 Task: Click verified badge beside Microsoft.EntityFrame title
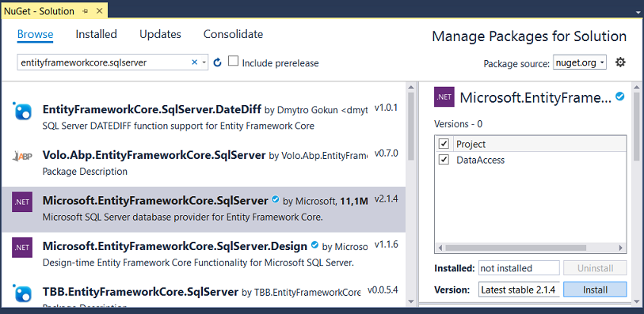coord(619,96)
